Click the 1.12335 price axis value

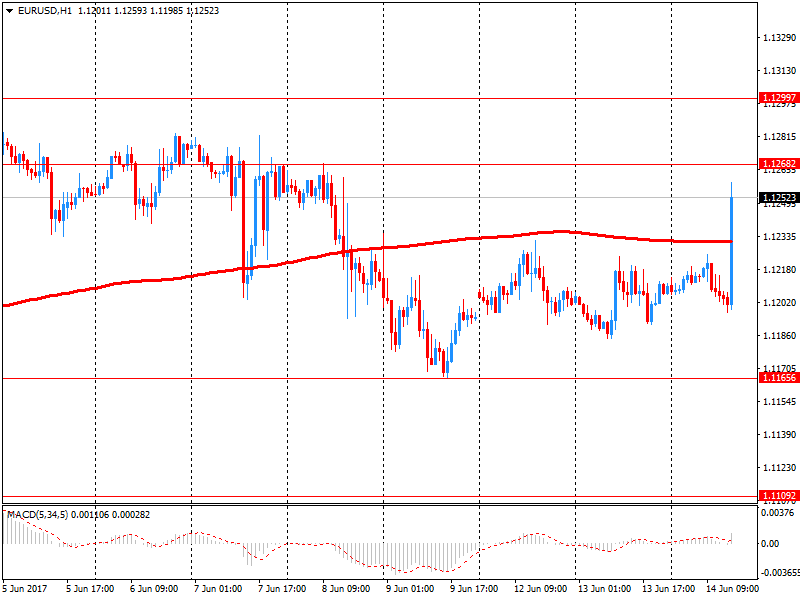[x=779, y=237]
